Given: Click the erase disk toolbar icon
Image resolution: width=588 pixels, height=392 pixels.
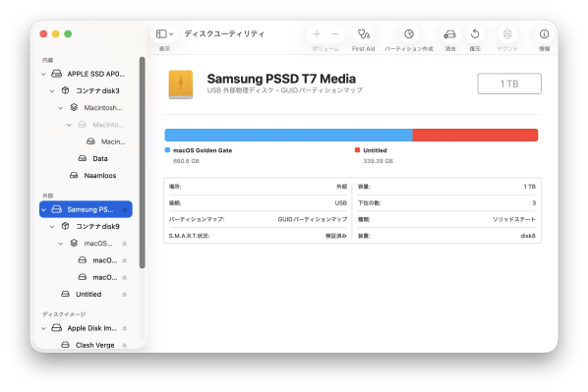Looking at the screenshot, I should (x=450, y=34).
